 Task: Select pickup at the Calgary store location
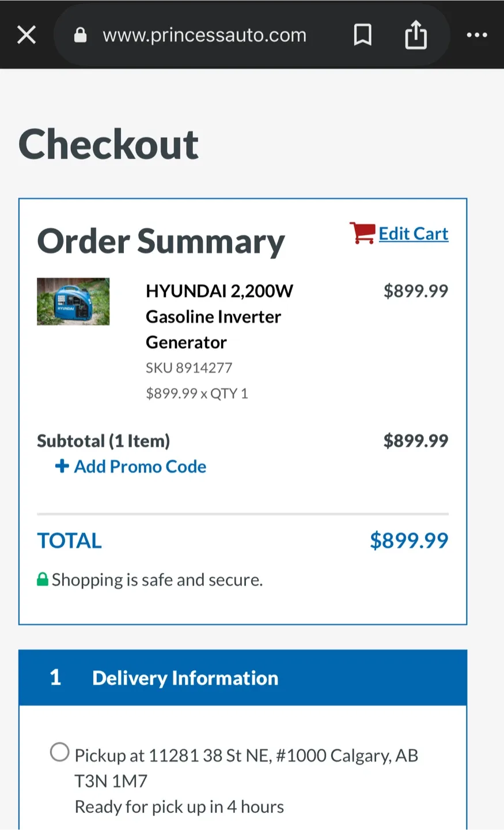click(59, 752)
